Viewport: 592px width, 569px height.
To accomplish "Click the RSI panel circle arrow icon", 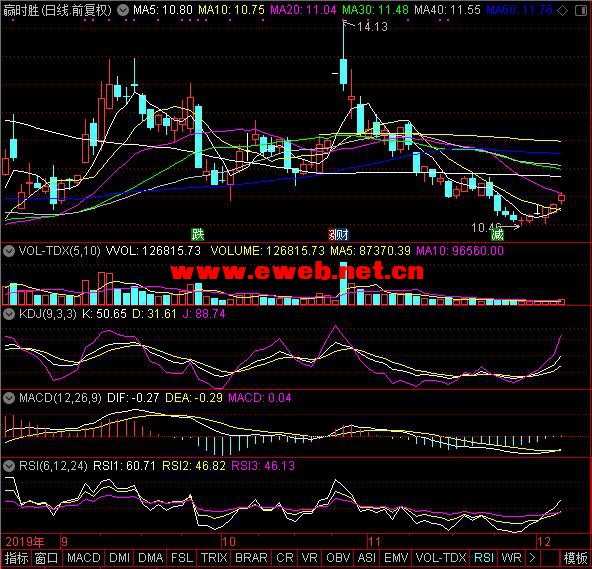I will coord(9,466).
